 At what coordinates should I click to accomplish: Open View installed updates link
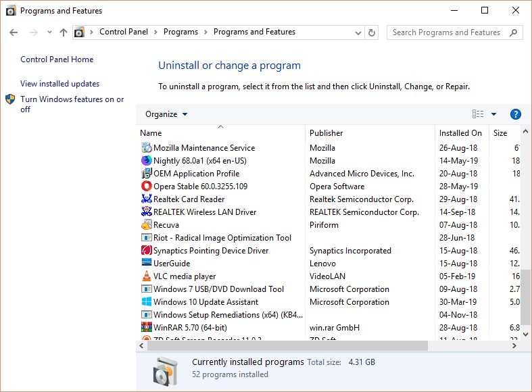tap(59, 84)
